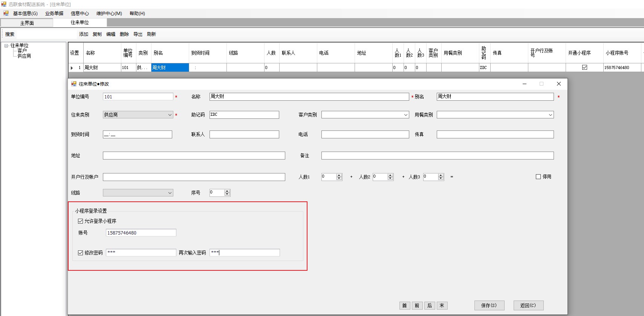Click the 别名 cell 周大财 in the grid
644x316 pixels.
click(x=170, y=67)
